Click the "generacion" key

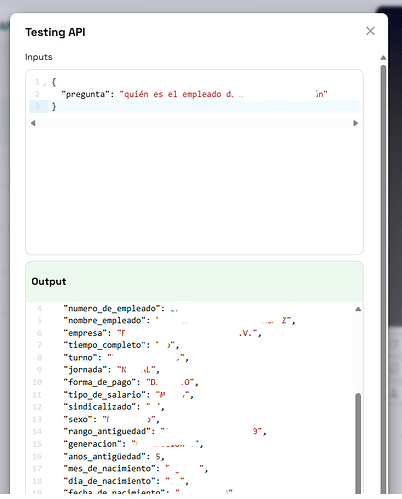pos(93,444)
